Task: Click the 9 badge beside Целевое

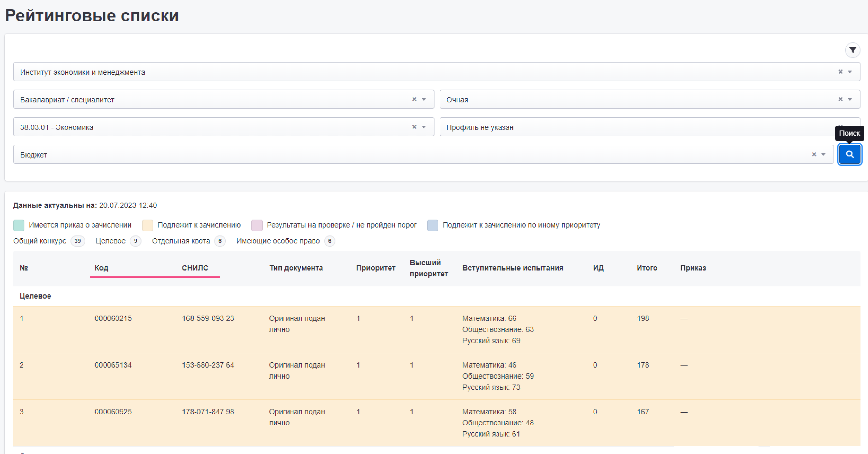Action: click(135, 241)
